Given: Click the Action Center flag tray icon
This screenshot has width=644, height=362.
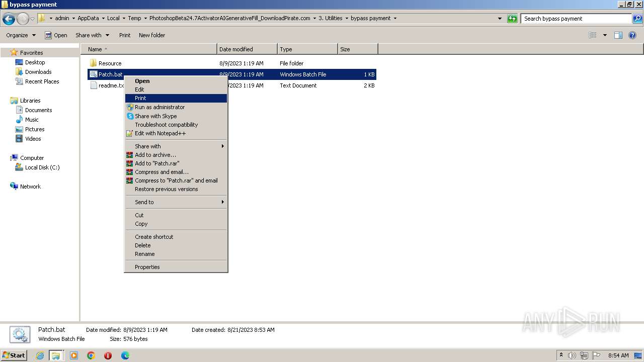Looking at the screenshot, I should [x=595, y=355].
